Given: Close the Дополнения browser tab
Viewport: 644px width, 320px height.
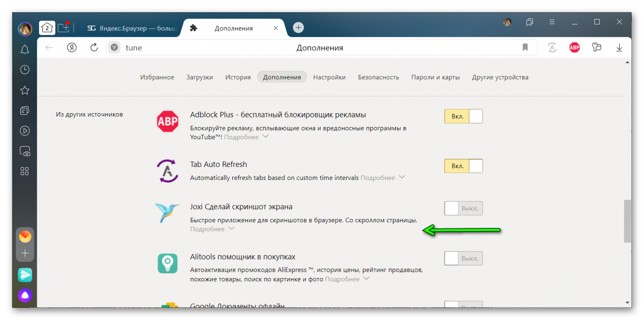Looking at the screenshot, I should pos(275,28).
